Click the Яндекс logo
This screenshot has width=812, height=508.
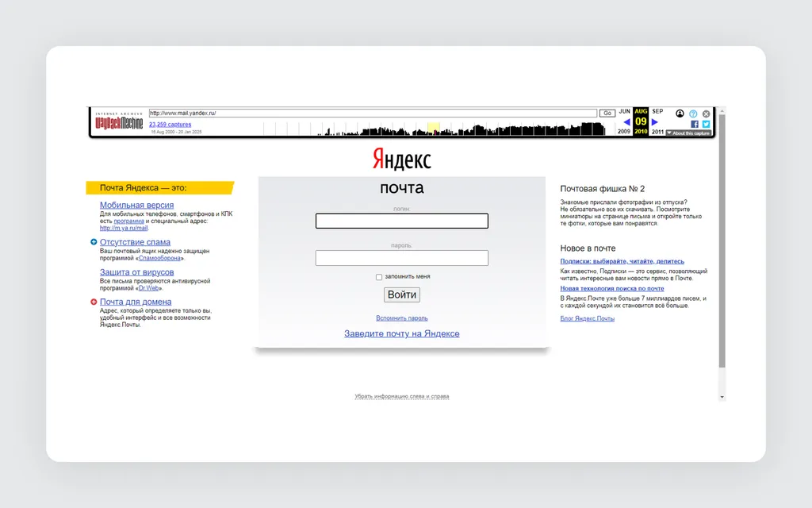pyautogui.click(x=401, y=159)
